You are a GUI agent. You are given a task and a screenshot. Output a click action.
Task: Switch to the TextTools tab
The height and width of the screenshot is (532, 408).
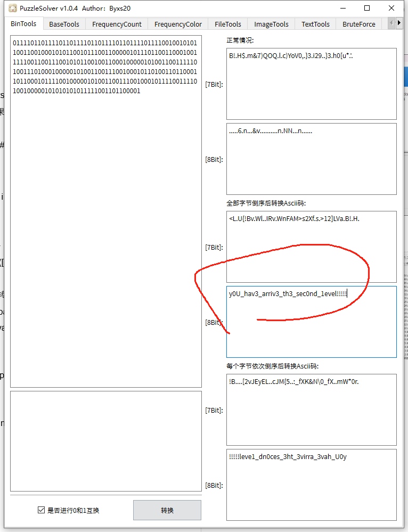[315, 24]
